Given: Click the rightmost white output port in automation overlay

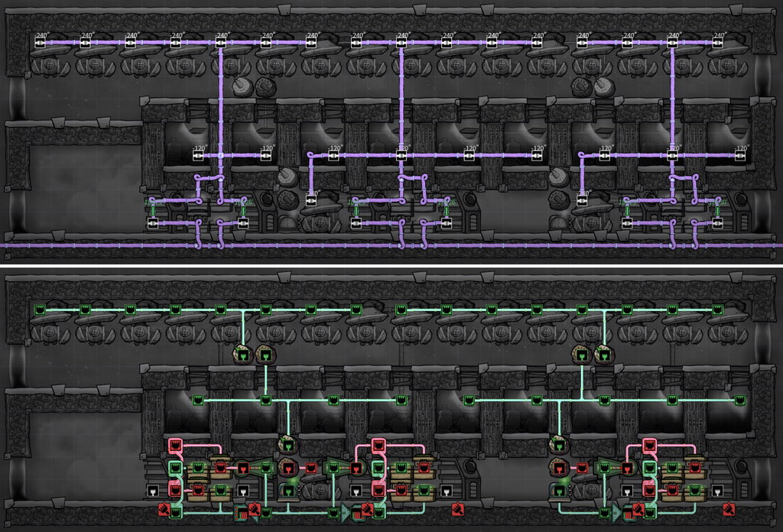Looking at the screenshot, I should [717, 491].
